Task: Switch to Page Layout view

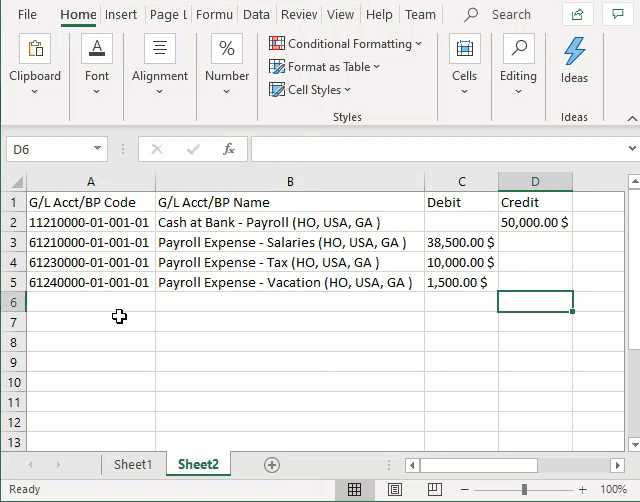Action: (x=395, y=490)
